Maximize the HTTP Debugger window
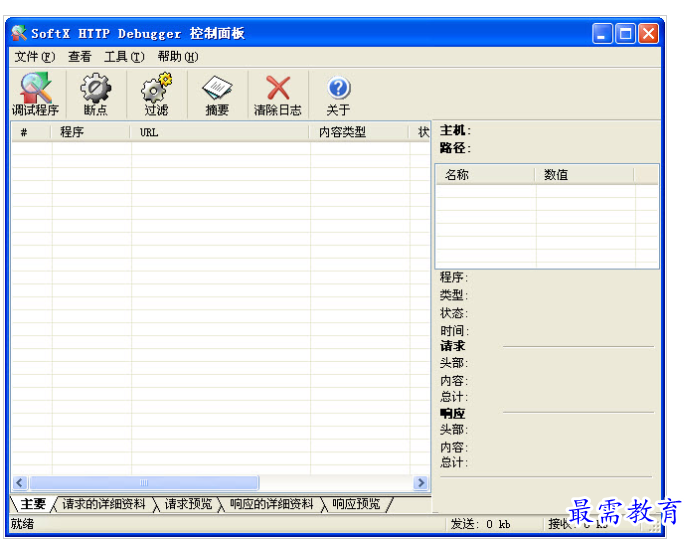The height and width of the screenshot is (543, 690). tap(625, 33)
